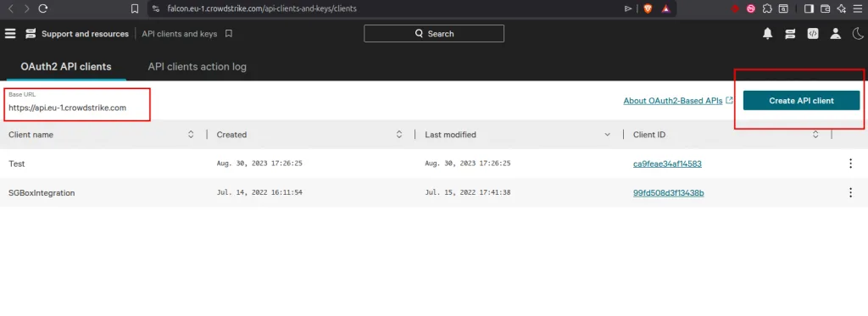Click the Falcon Search box

coord(434,33)
